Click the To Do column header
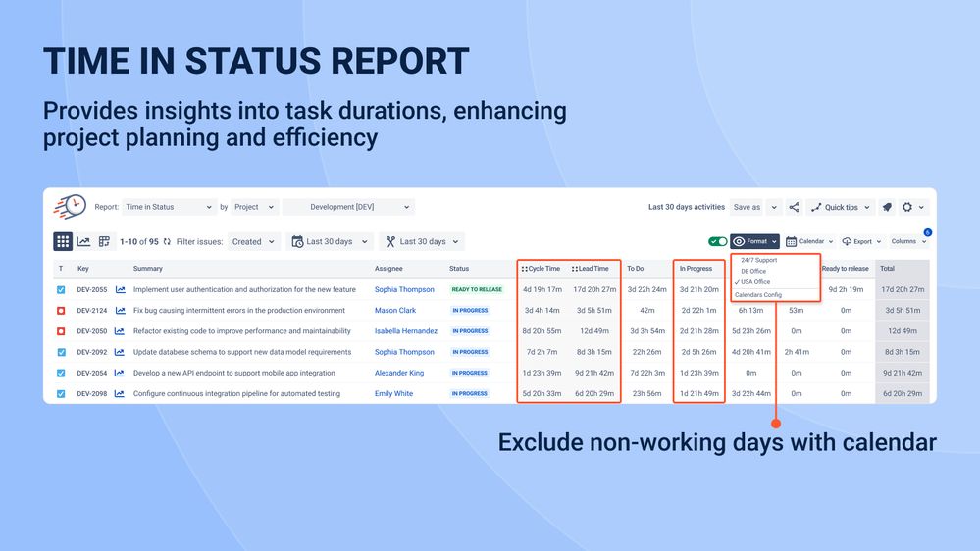980x551 pixels. pos(635,269)
